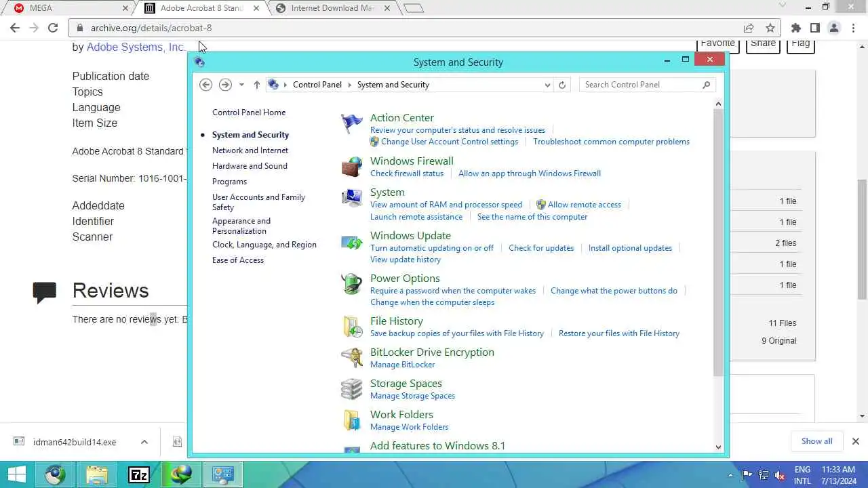The height and width of the screenshot is (488, 868).
Task: Open Chrome tab search dropdown
Action: point(782,7)
